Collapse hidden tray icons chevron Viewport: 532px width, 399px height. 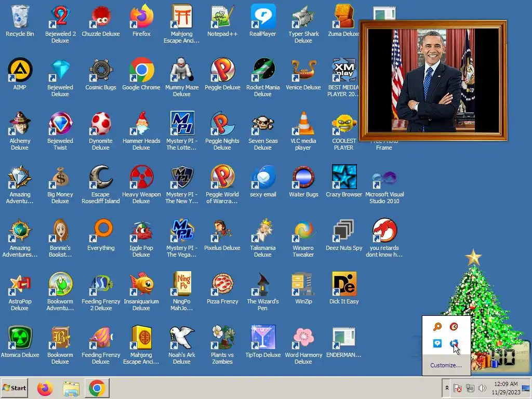pos(446,388)
